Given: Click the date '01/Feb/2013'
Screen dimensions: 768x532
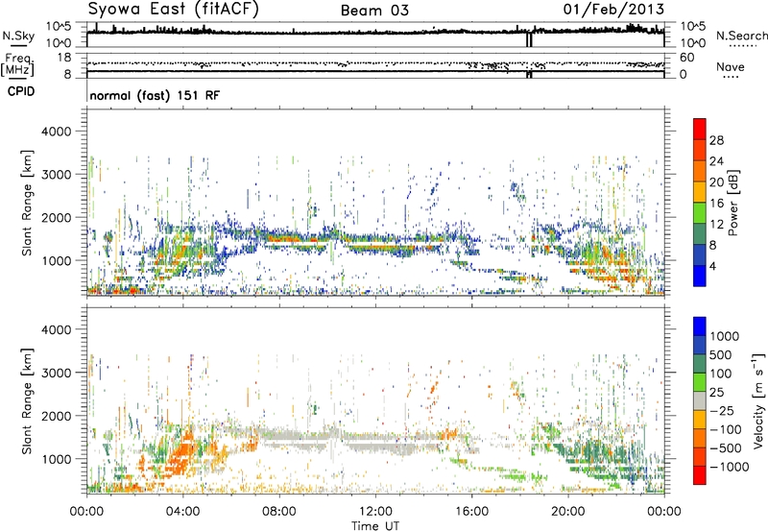Looking at the screenshot, I should tap(613, 9).
